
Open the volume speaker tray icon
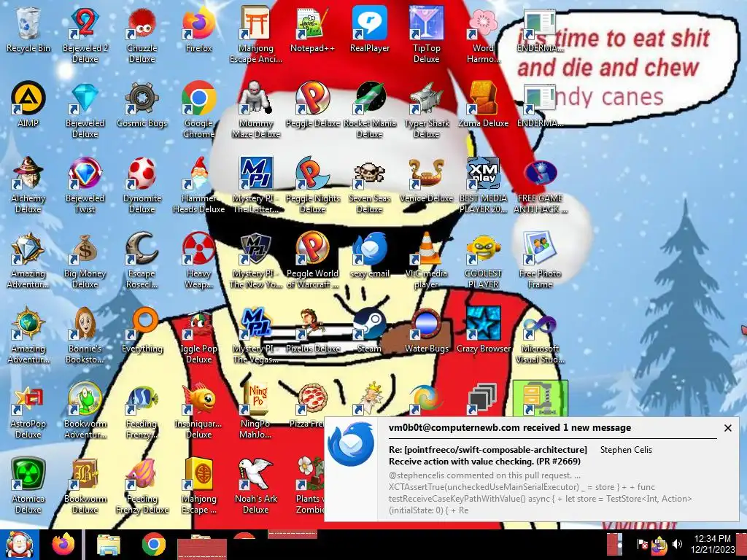pos(676,544)
